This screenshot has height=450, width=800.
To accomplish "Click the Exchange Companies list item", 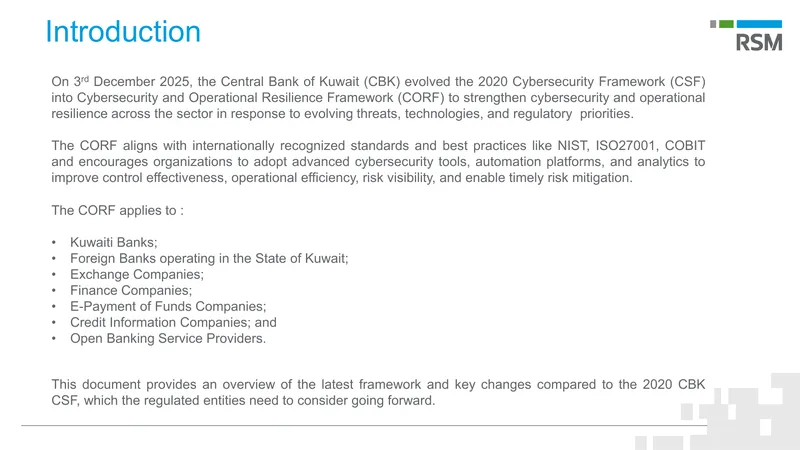I will point(137,274).
